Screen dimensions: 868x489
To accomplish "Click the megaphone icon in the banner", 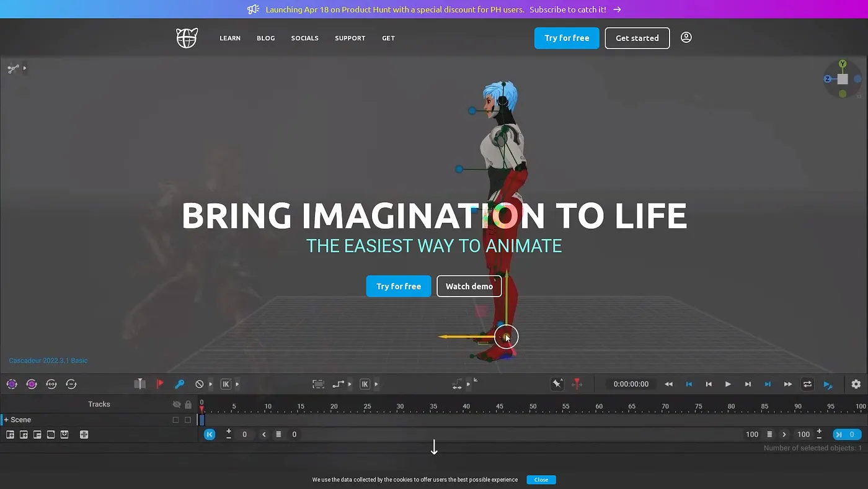I will click(x=253, y=9).
